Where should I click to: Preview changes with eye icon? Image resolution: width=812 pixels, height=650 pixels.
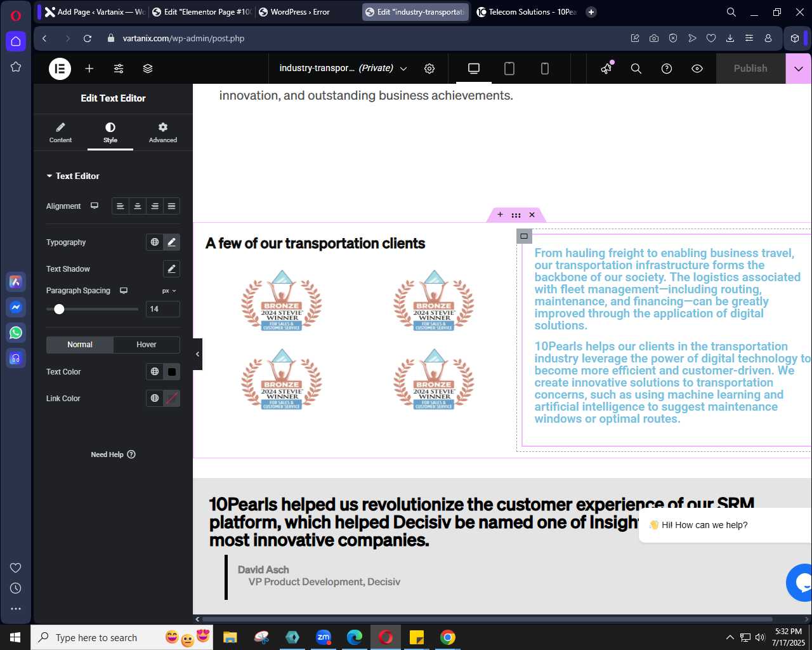(x=697, y=69)
